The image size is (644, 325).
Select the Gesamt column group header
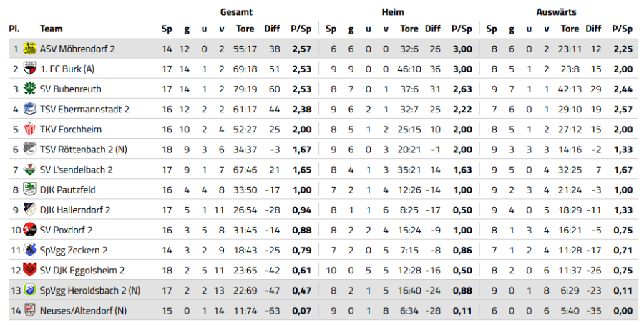click(236, 12)
